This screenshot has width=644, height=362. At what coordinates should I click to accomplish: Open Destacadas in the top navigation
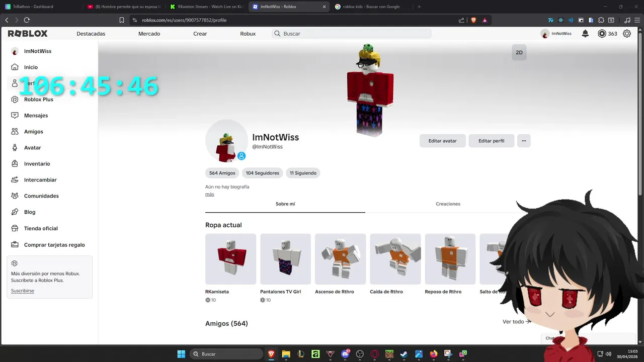91,34
